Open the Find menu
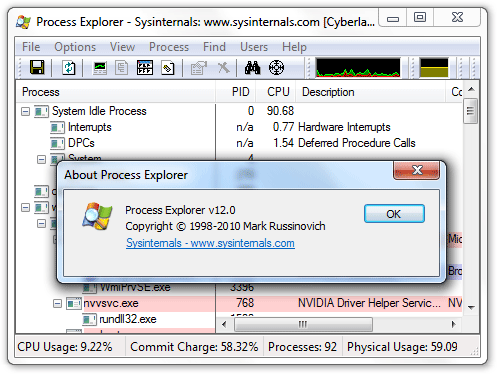Viewport: 497px width, 374px height. click(214, 47)
